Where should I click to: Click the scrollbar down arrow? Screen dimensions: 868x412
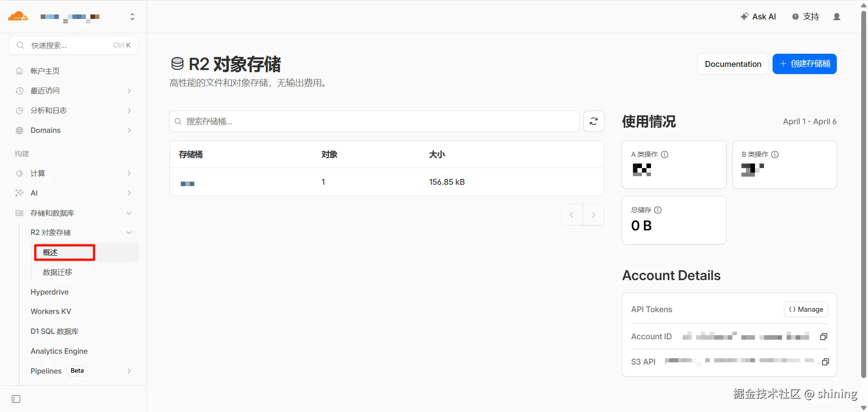tap(863, 408)
